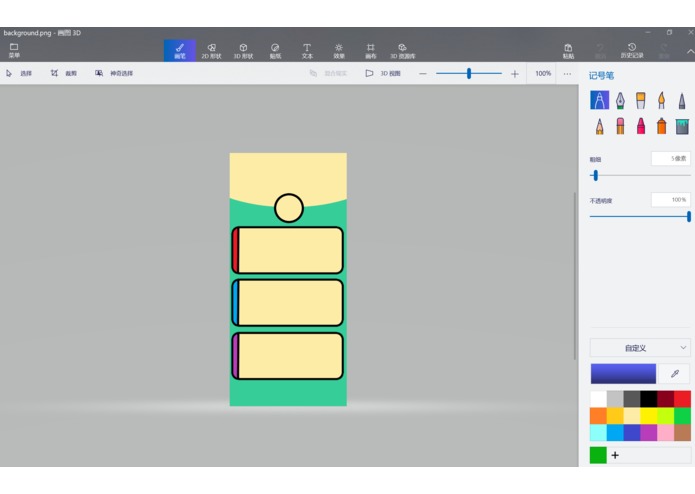This screenshot has height=494, width=695.
Task: Pick the bright red color swatch
Action: coord(683,399)
